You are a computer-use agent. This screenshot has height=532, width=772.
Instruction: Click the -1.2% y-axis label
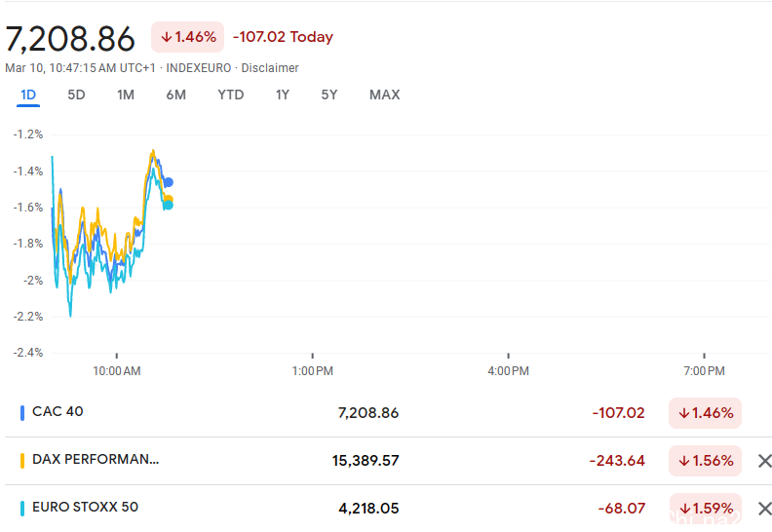pyautogui.click(x=28, y=134)
